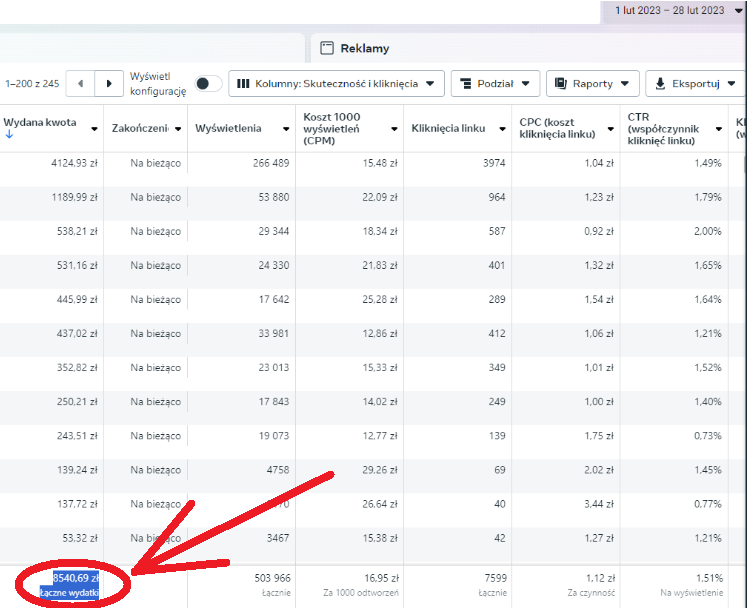The image size is (748, 608).
Task: Click the Kliknięcia linku column header
Action: (448, 128)
